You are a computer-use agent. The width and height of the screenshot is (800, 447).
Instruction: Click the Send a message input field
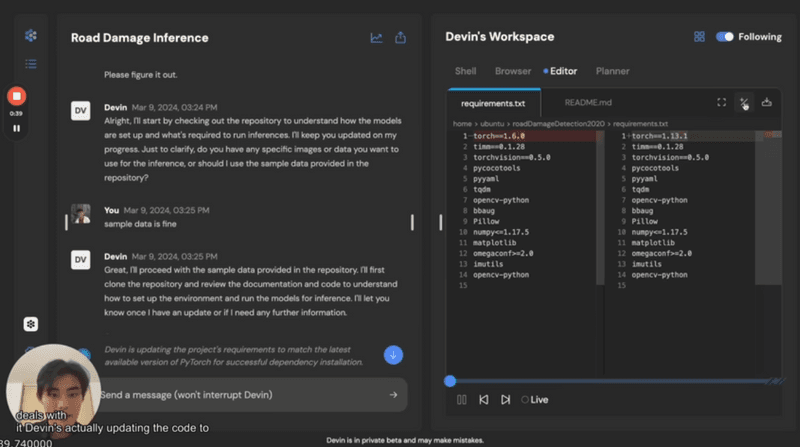click(240, 394)
